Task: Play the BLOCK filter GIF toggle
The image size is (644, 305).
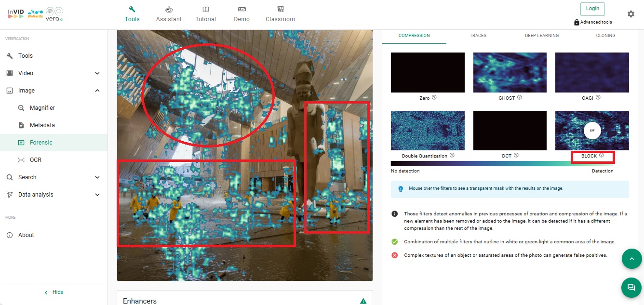Action: tap(592, 131)
